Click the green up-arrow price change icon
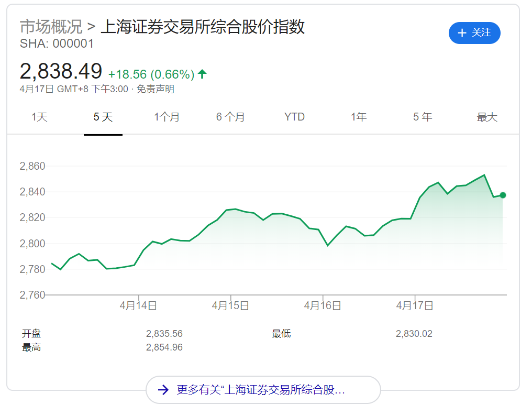 click(202, 74)
